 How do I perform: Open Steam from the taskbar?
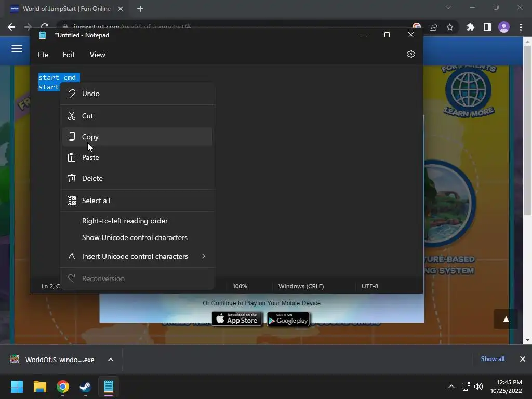point(86,387)
